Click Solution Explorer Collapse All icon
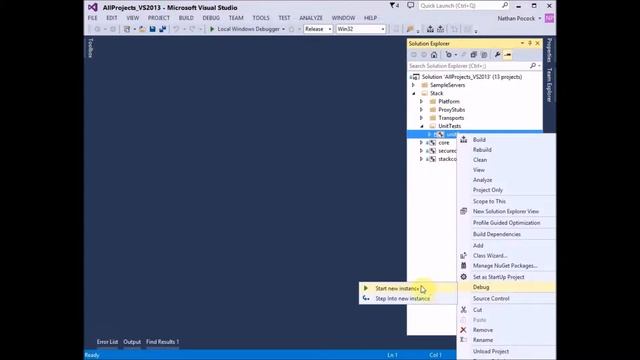The height and width of the screenshot is (360, 640). click(473, 55)
